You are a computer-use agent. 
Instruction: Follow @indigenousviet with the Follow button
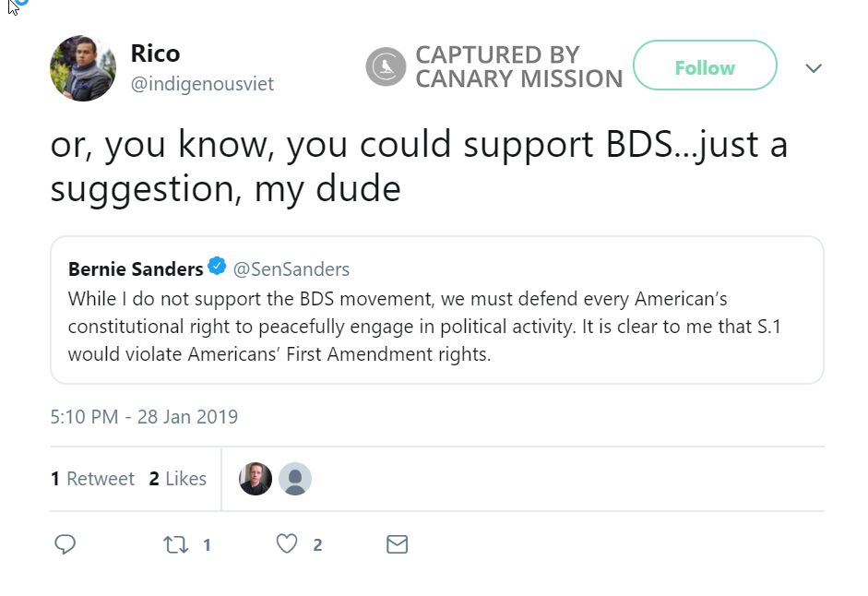point(704,66)
